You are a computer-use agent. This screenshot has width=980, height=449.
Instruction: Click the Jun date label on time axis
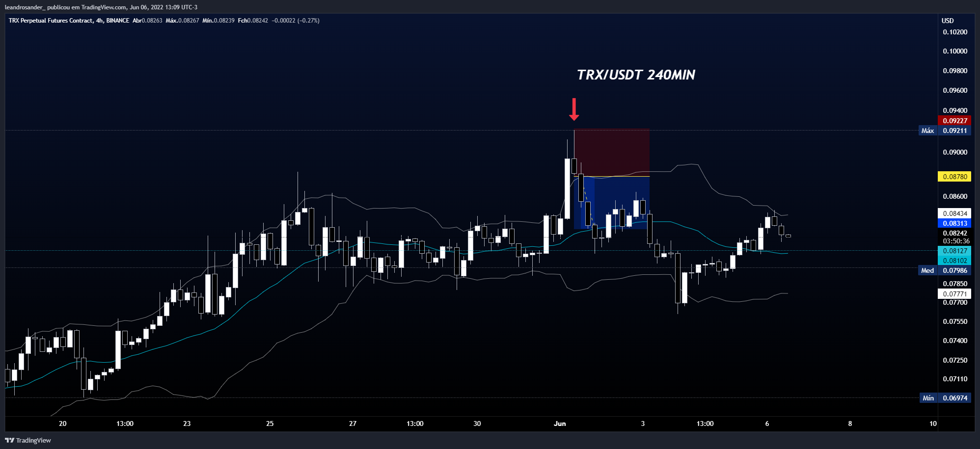tap(560, 423)
